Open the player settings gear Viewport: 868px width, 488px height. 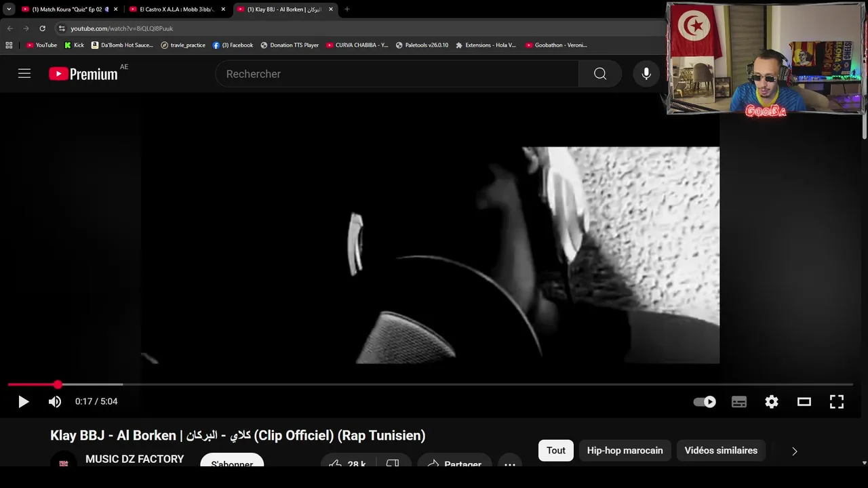click(772, 402)
